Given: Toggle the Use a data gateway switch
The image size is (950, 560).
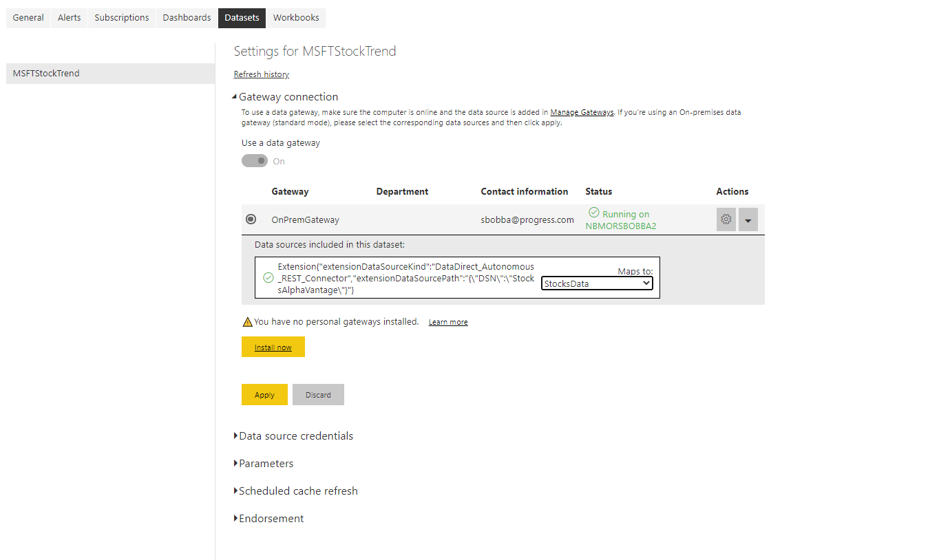Looking at the screenshot, I should tap(255, 161).
